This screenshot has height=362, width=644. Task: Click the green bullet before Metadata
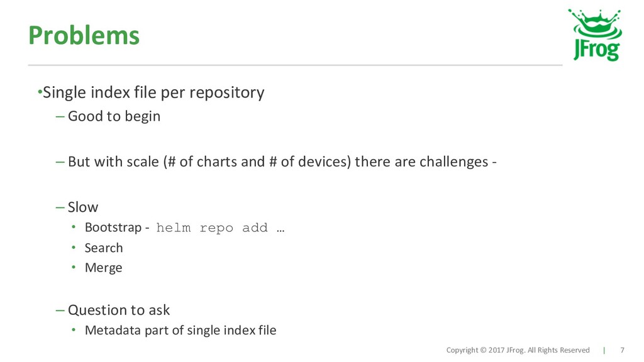coord(74,329)
